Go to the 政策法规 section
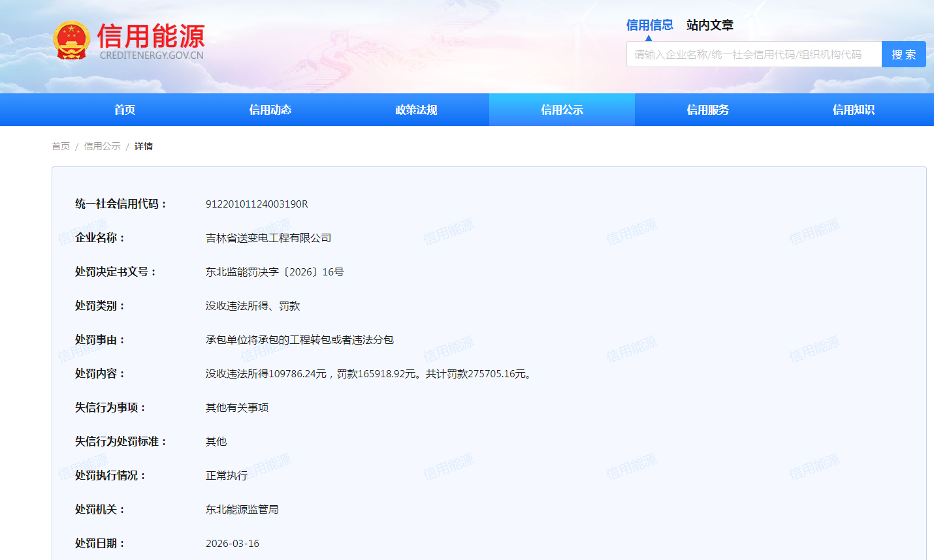The image size is (934, 560). click(416, 110)
